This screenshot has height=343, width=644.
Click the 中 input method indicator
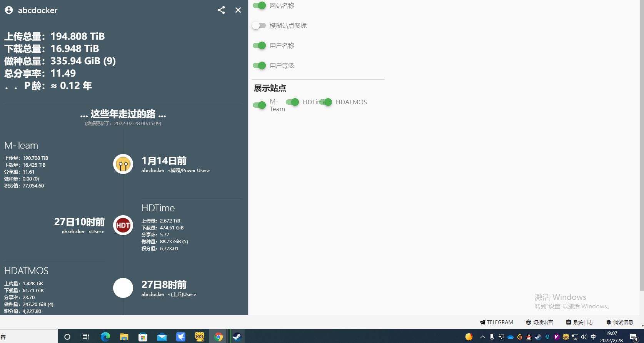click(593, 337)
